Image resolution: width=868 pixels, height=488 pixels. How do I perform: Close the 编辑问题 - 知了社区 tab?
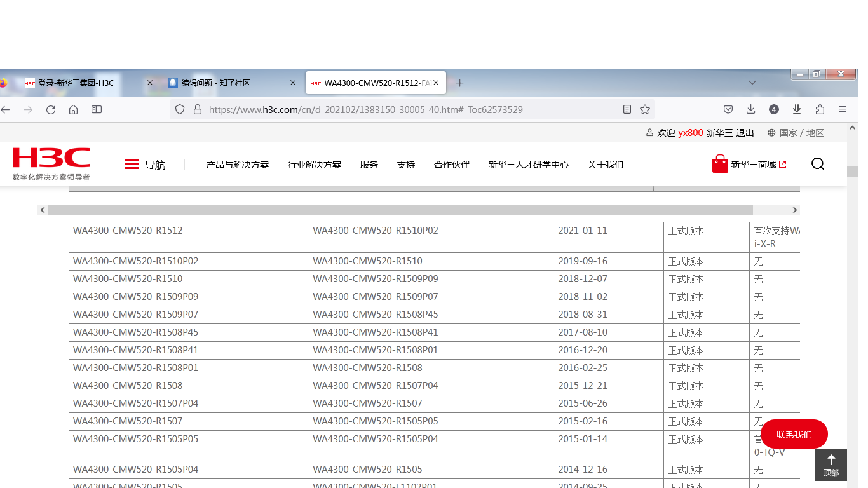coord(293,83)
